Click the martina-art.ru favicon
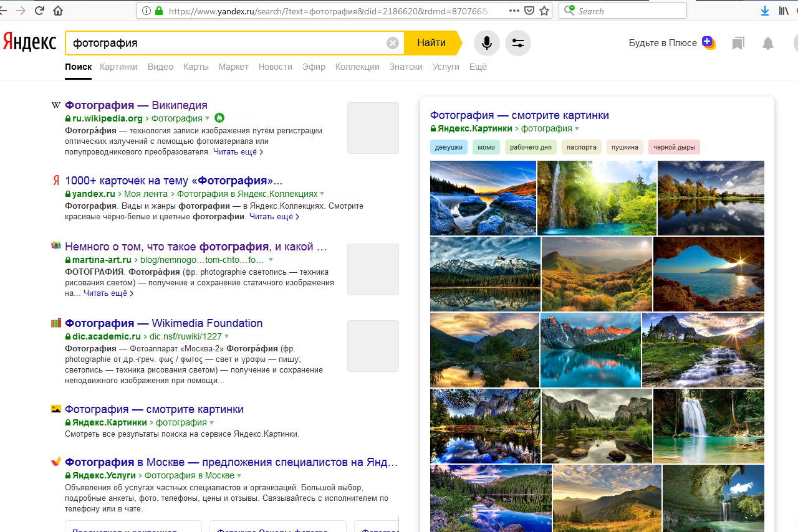Screen dimensions: 798x532 click(x=56, y=246)
